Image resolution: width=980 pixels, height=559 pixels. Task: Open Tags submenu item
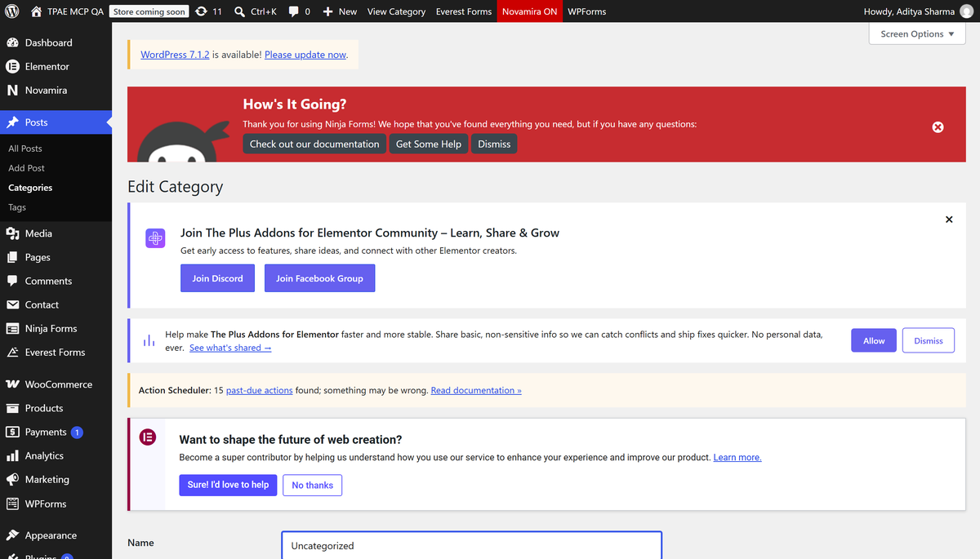[17, 207]
